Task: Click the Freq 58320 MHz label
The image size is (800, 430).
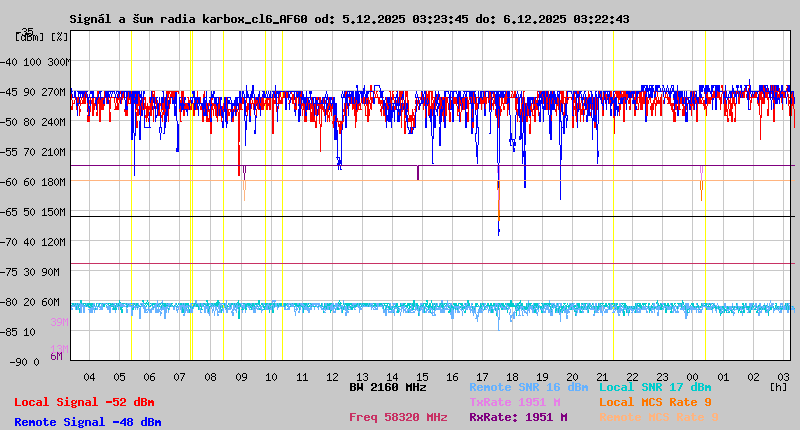Action: [x=398, y=417]
